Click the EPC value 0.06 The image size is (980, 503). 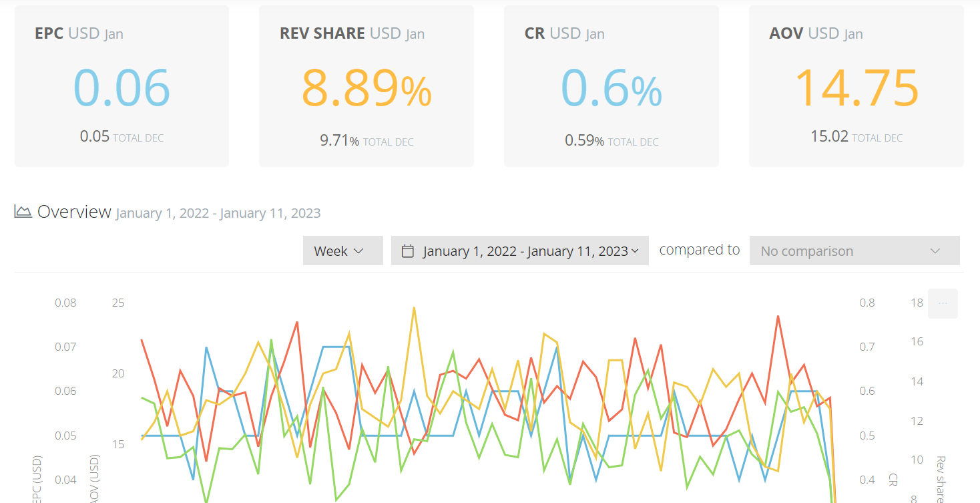click(121, 88)
